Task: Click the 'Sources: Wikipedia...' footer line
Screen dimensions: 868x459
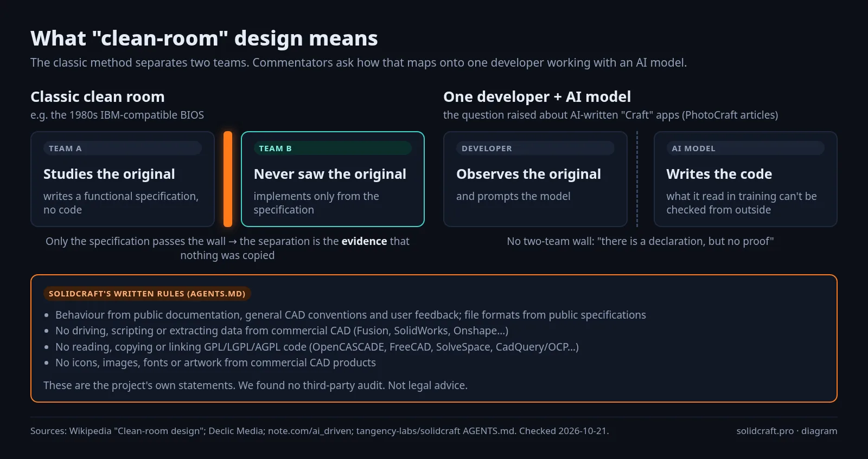Action: (x=320, y=431)
